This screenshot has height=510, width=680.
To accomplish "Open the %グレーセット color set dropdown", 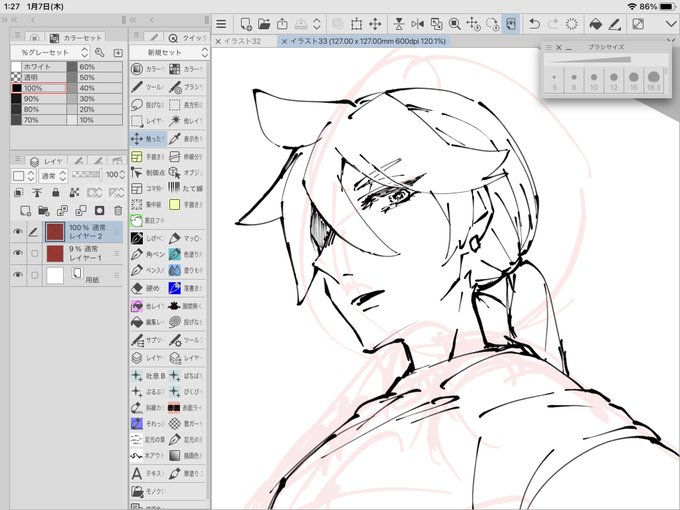I will (x=49, y=52).
